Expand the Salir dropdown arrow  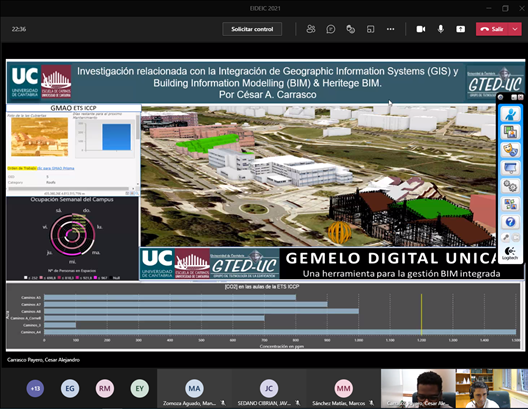click(515, 29)
